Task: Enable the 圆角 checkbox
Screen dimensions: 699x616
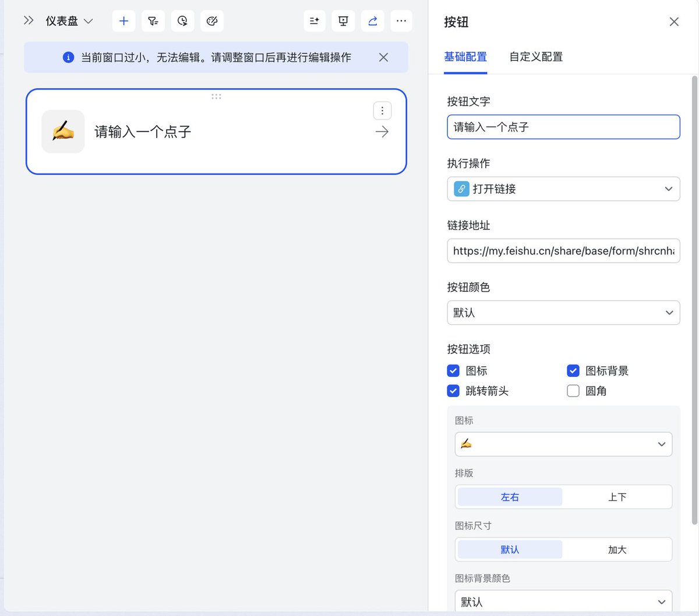Action: point(573,391)
